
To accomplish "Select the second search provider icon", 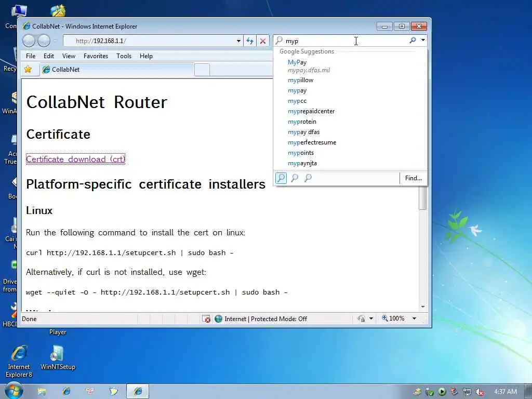I will point(295,178).
